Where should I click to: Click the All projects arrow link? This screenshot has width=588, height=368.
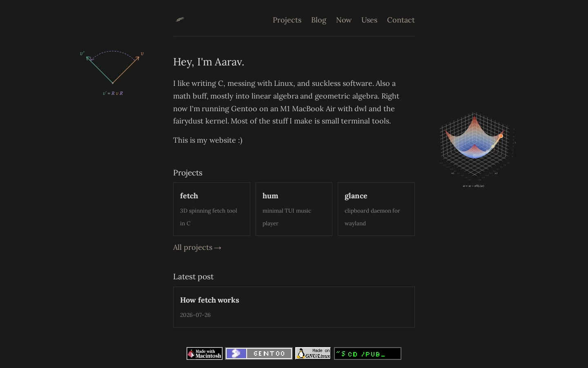197,247
